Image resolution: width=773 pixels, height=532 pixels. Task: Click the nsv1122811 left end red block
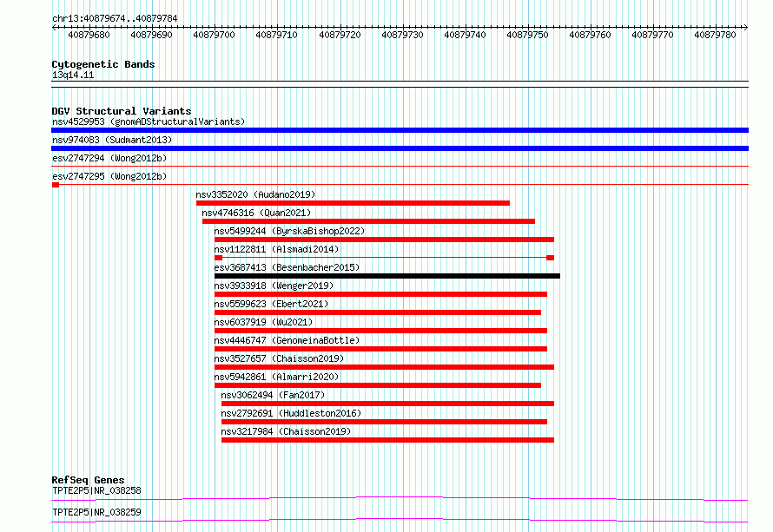click(218, 258)
